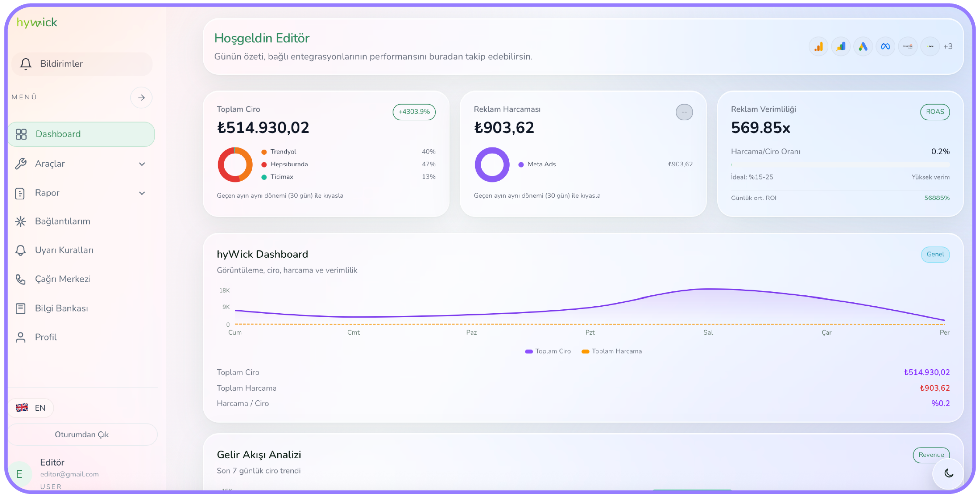Click the Son 7 günlük ciro trendi subtitle
Viewport: 980px width, 497px height.
point(259,471)
